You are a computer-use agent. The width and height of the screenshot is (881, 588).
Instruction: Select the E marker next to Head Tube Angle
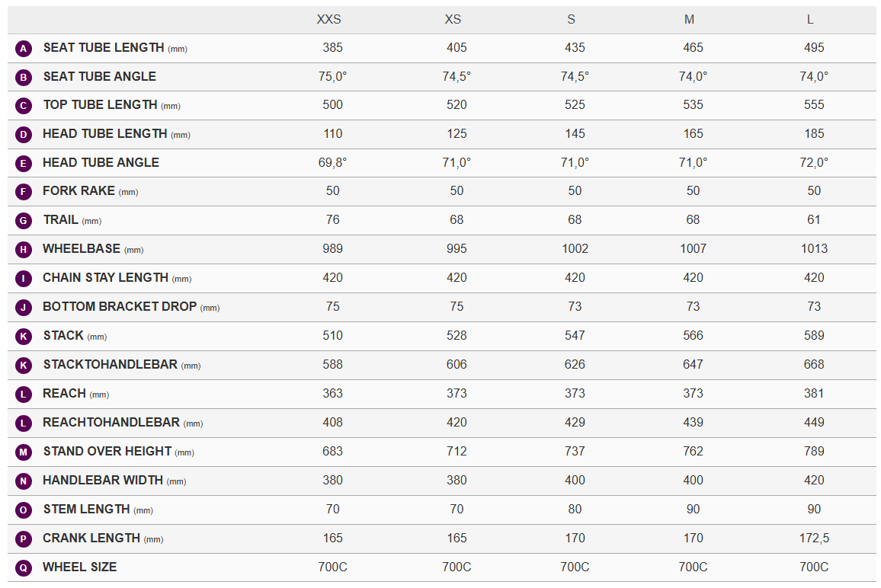24,163
